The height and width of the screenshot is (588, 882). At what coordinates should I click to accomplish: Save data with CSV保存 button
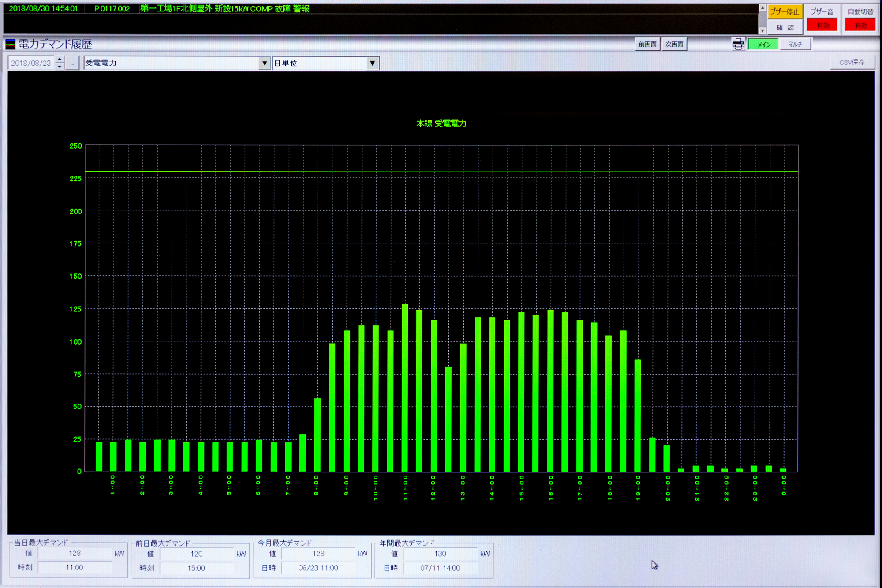pyautogui.click(x=852, y=63)
